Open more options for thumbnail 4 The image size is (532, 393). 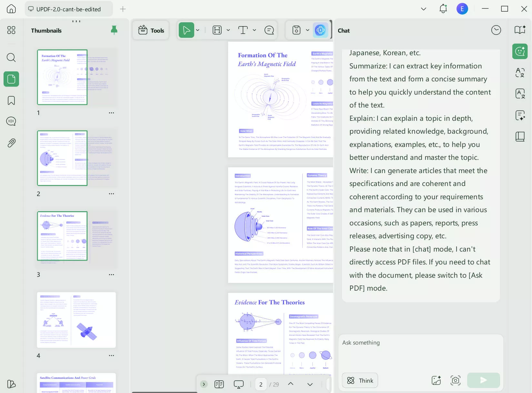[112, 356]
